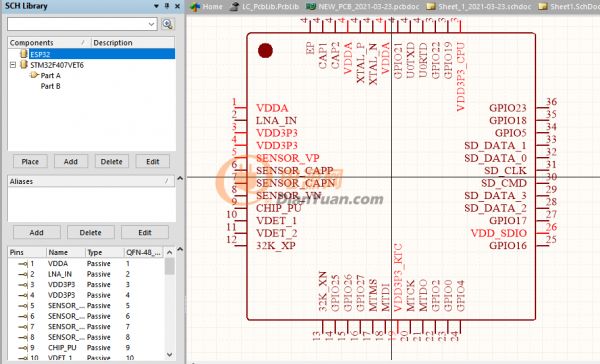Image resolution: width=600 pixels, height=364 pixels.
Task: Click the Place button under Components
Action: [x=30, y=162]
